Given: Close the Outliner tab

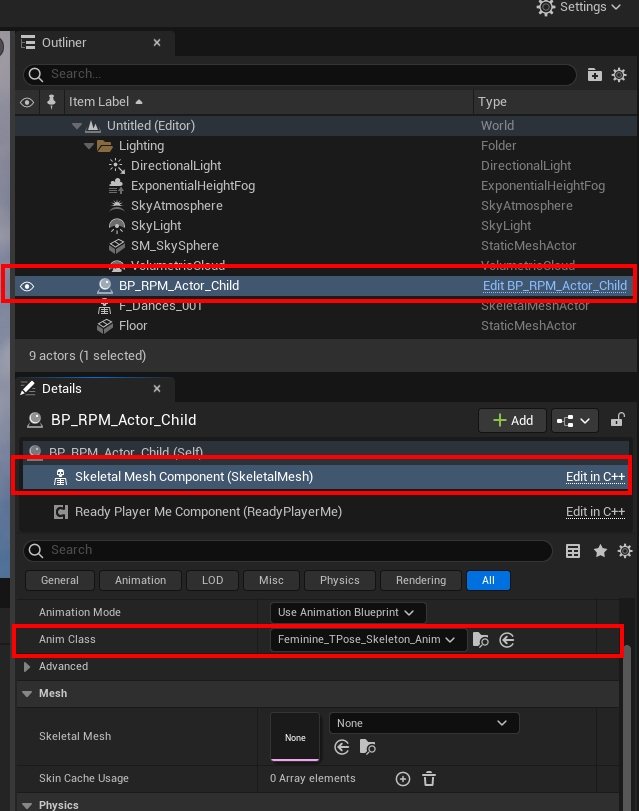Looking at the screenshot, I should pyautogui.click(x=157, y=42).
